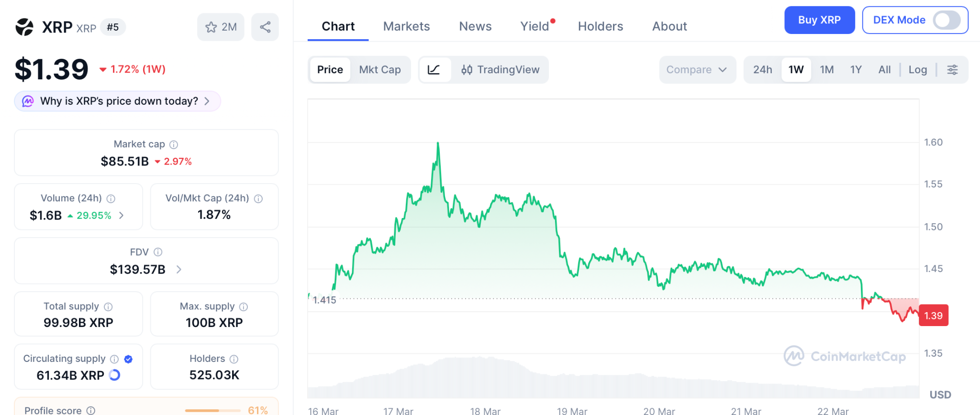Screen dimensions: 980x415
Task: Click the Profile score progress bar
Action: (x=212, y=410)
